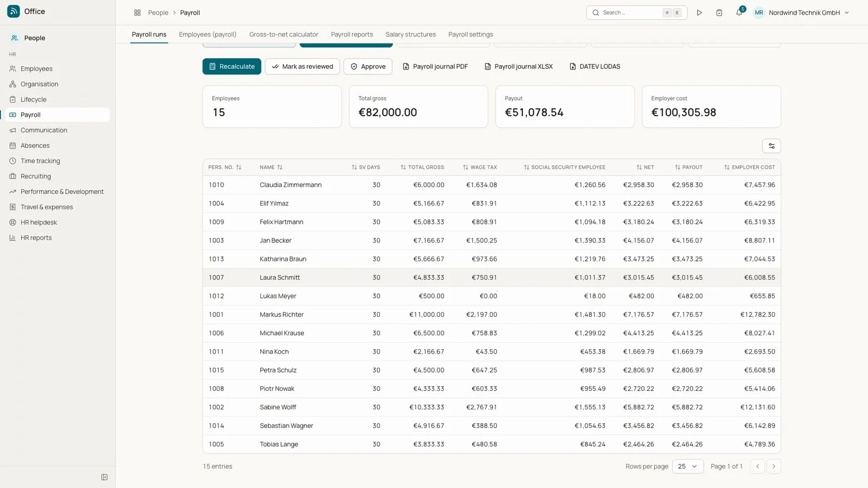Open the table column settings icon
Viewport: 868px width, 488px height.
tap(771, 146)
